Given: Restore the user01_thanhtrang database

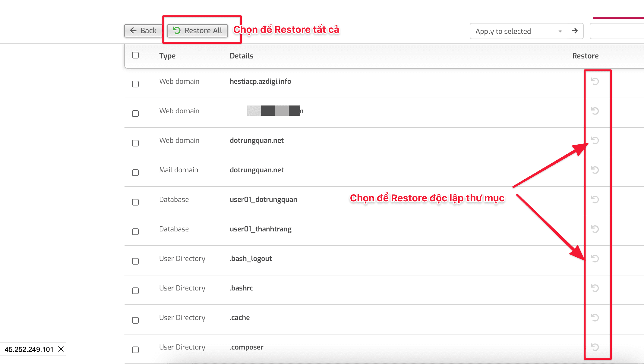Looking at the screenshot, I should (x=594, y=229).
